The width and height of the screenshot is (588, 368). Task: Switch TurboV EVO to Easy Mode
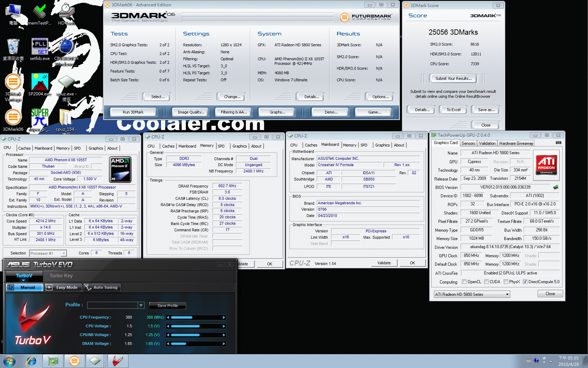point(63,287)
